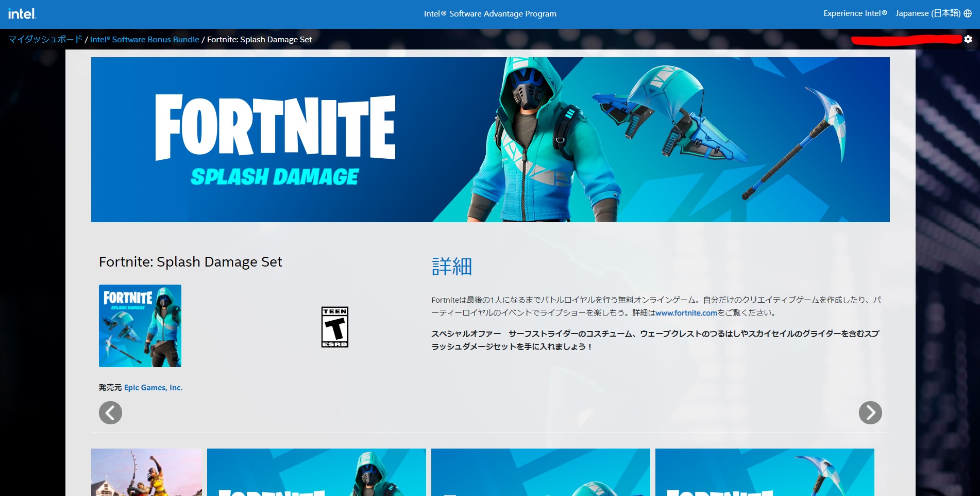Open Intel Software Bonus Bundle breadcrumb
980x496 pixels.
coord(144,40)
